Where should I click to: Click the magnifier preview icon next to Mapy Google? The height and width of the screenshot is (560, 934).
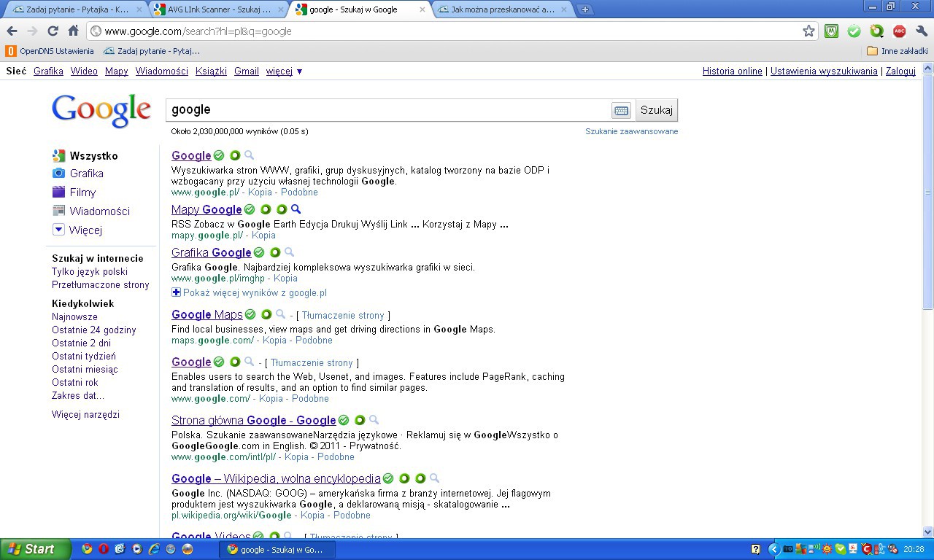point(296,210)
